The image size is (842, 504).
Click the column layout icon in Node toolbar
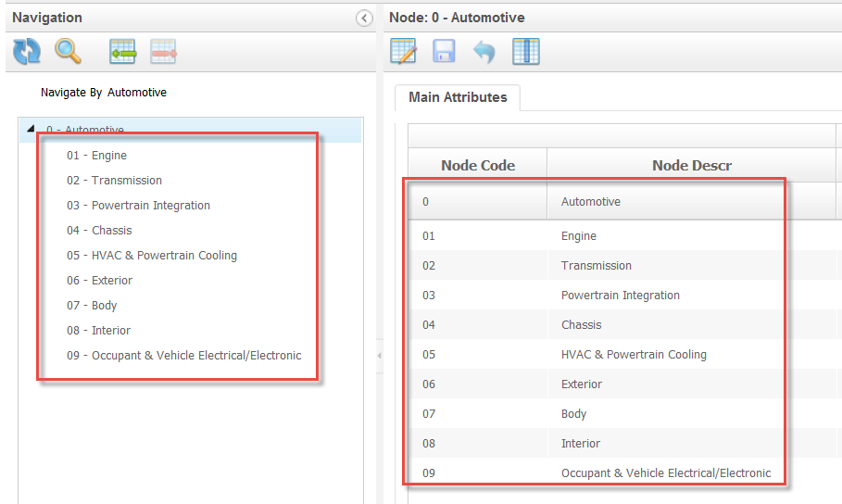525,52
